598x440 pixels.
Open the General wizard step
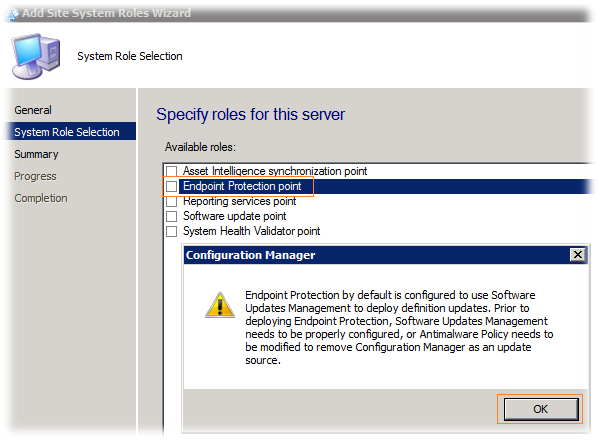(x=33, y=110)
